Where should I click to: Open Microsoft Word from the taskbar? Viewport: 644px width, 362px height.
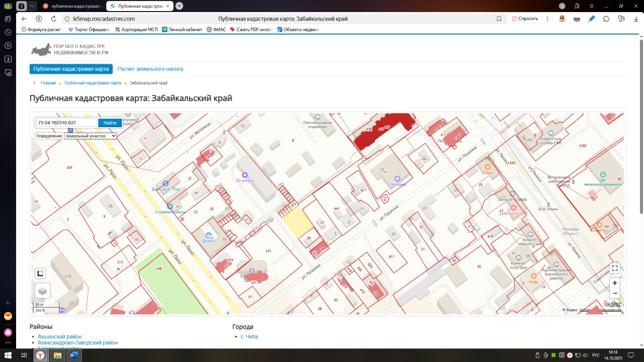click(x=74, y=355)
